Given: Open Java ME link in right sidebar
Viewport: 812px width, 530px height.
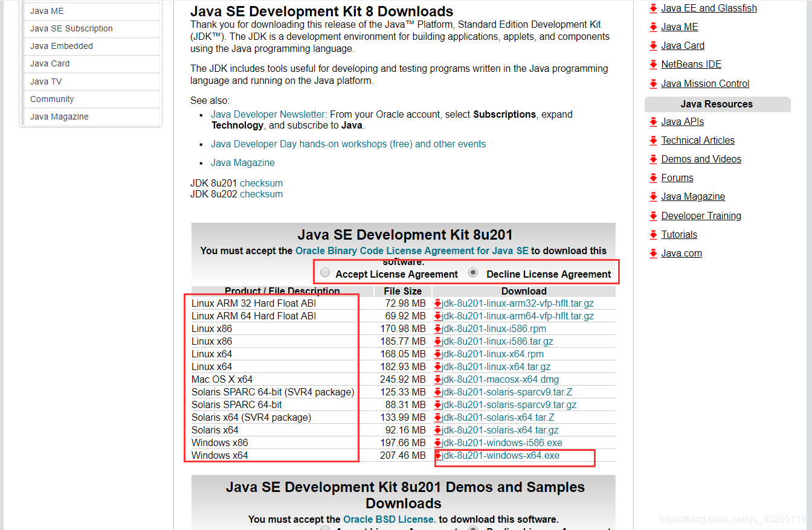Looking at the screenshot, I should pyautogui.click(x=680, y=27).
